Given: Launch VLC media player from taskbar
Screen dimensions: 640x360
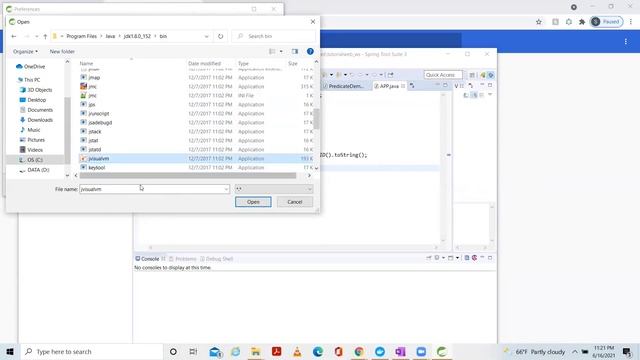Looking at the screenshot, I should [x=297, y=351].
